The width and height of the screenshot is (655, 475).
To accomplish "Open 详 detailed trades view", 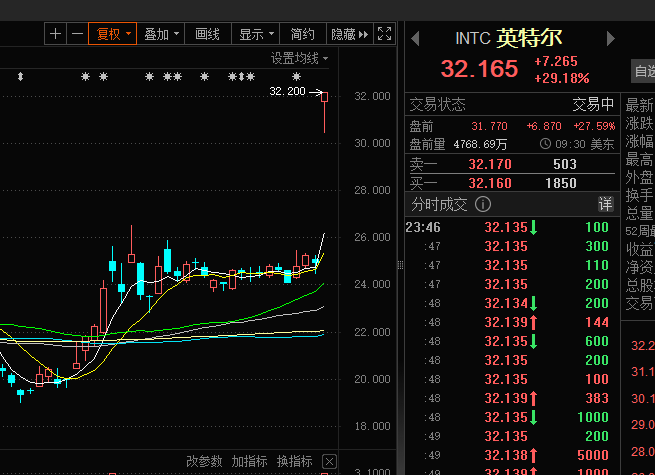I will click(605, 204).
